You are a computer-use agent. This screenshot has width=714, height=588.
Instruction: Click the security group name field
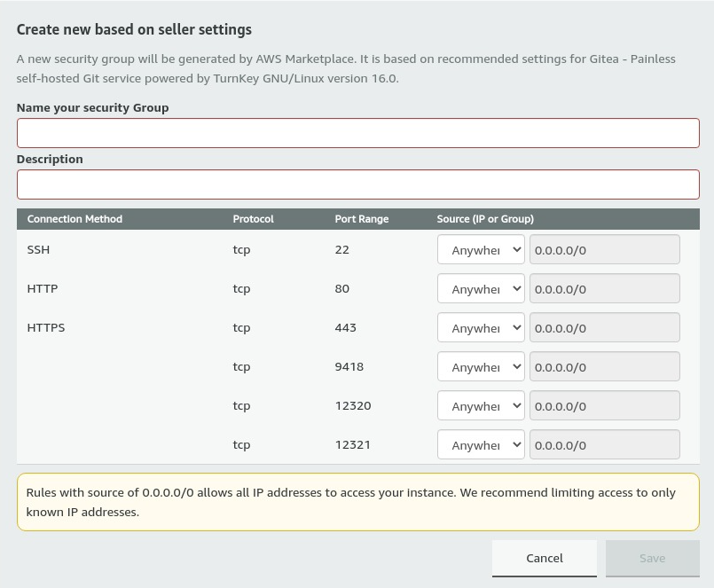[x=357, y=133]
